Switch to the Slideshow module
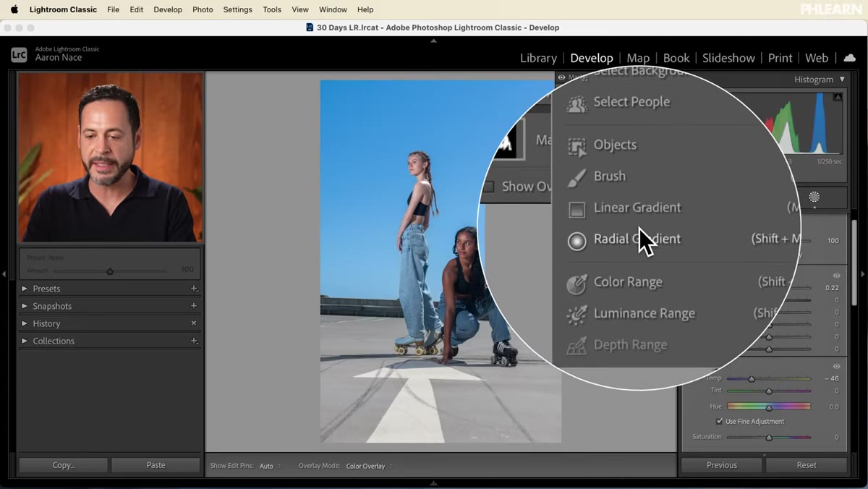868x489 pixels. [728, 58]
